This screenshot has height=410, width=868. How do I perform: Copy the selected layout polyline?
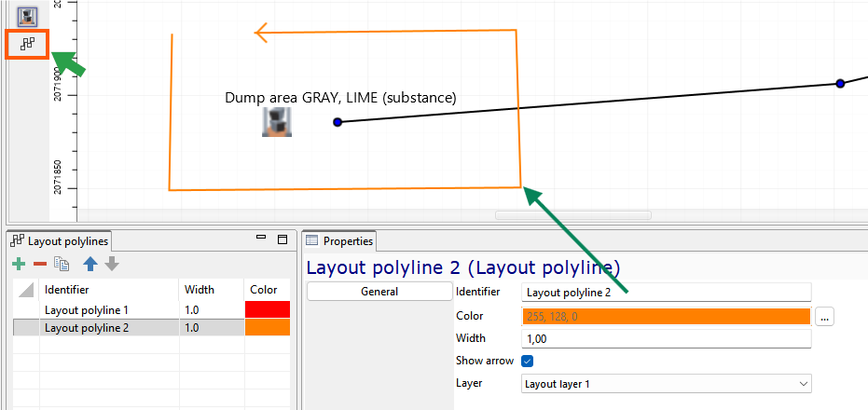(x=62, y=265)
